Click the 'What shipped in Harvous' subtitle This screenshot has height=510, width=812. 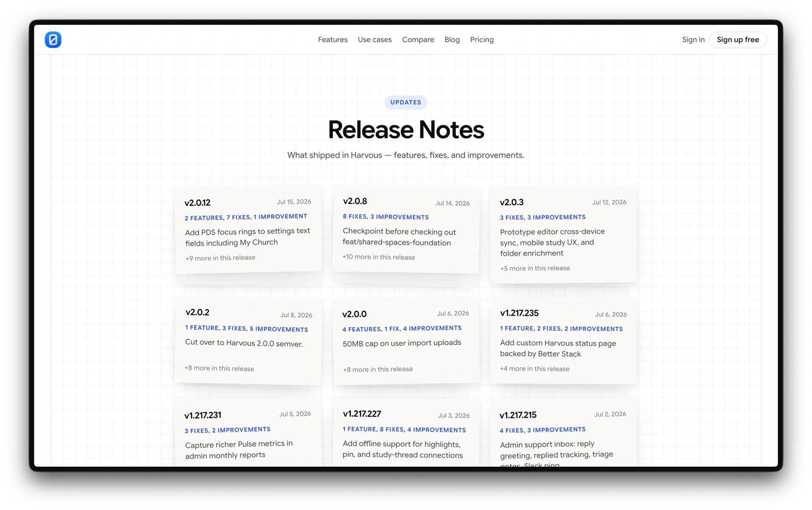point(406,155)
